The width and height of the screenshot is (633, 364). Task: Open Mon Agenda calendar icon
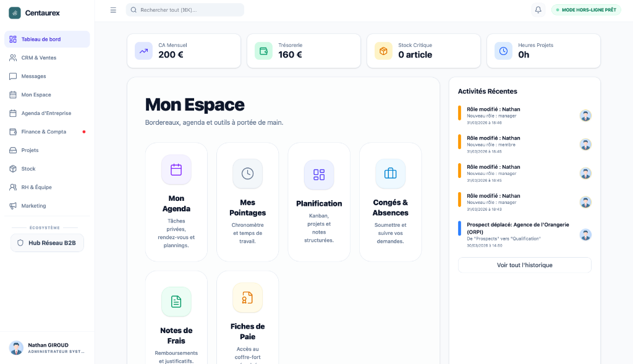point(176,169)
